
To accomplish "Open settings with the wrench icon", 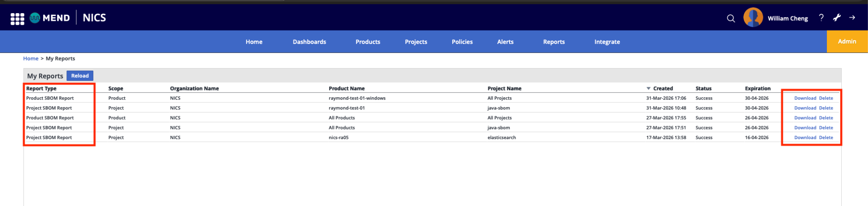I will 837,18.
